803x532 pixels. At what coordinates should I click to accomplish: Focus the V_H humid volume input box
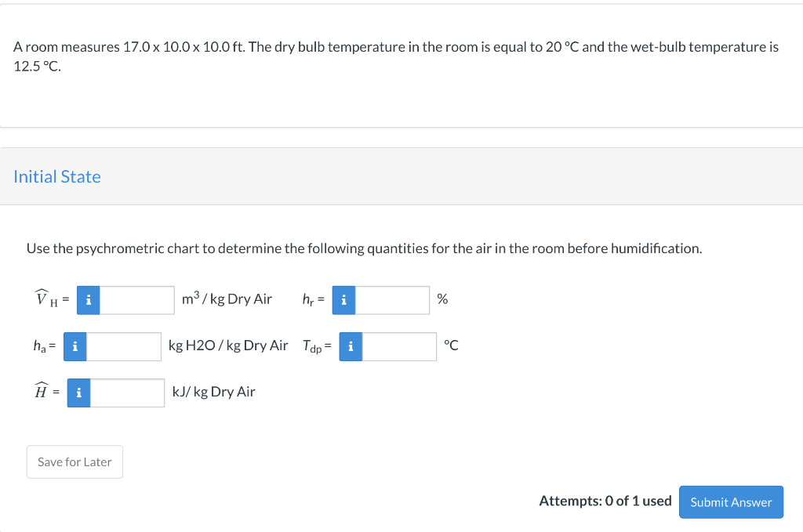pos(137,299)
